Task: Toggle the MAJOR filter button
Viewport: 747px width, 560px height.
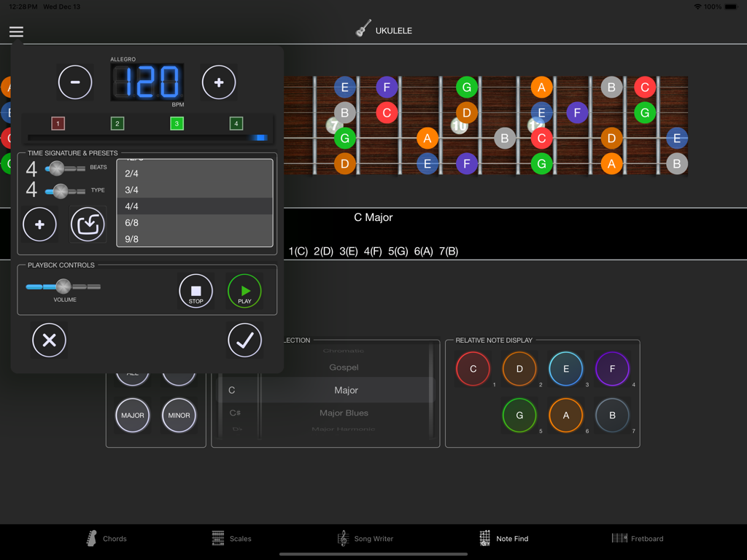Action: (133, 415)
